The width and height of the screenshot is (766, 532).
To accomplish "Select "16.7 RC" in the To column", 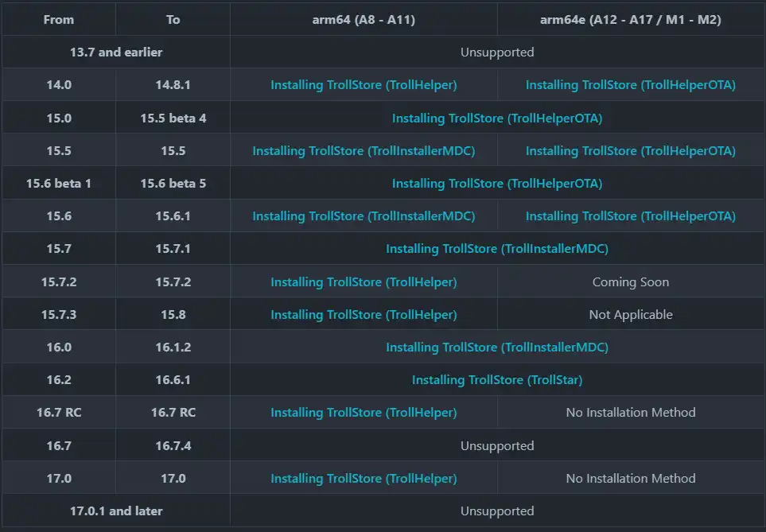I will [173, 412].
